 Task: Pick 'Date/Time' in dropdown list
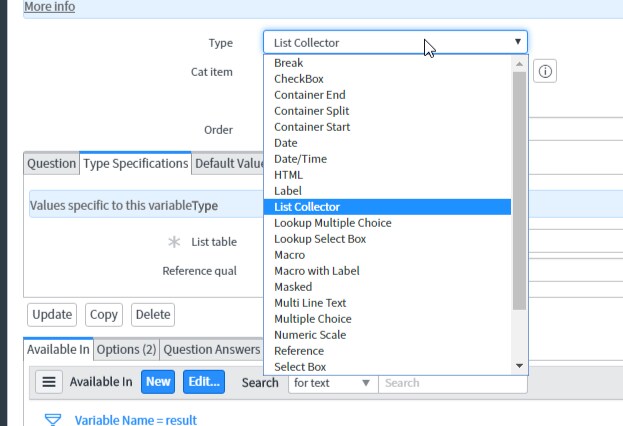pyautogui.click(x=300, y=159)
